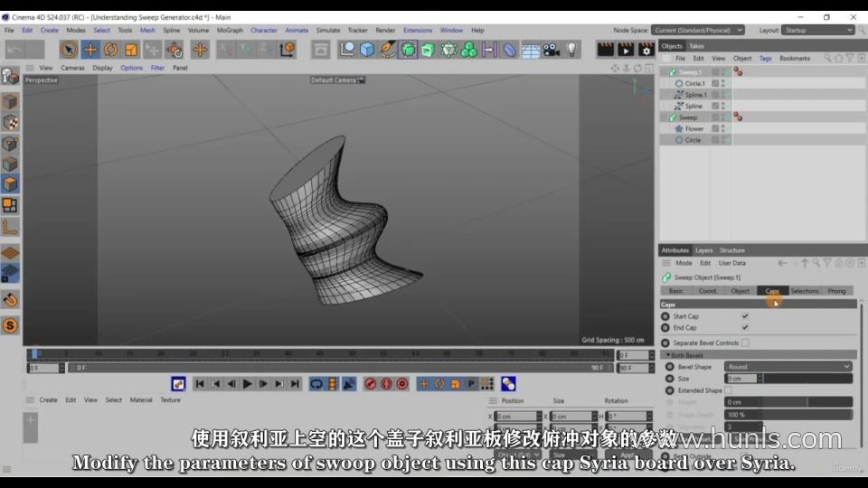Click the Camera object icon
The height and width of the screenshot is (488, 868).
pyautogui.click(x=552, y=50)
